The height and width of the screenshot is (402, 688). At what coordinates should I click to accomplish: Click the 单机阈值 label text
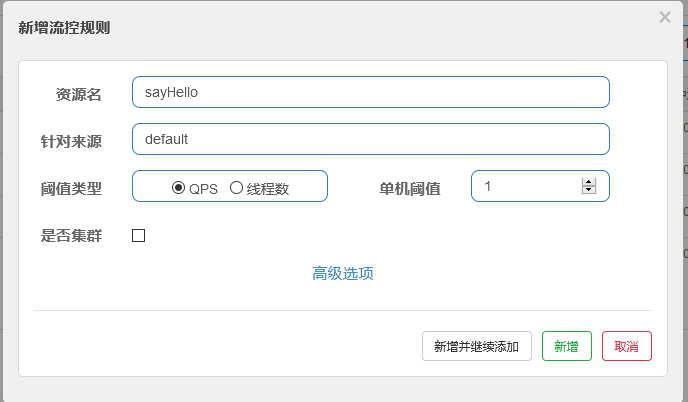[409, 188]
